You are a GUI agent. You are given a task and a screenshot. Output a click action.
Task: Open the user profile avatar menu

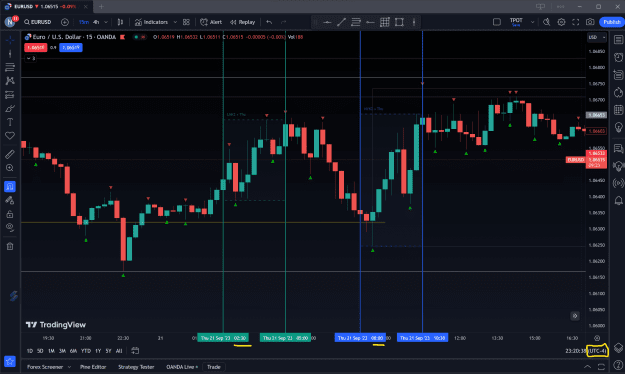click(x=10, y=22)
